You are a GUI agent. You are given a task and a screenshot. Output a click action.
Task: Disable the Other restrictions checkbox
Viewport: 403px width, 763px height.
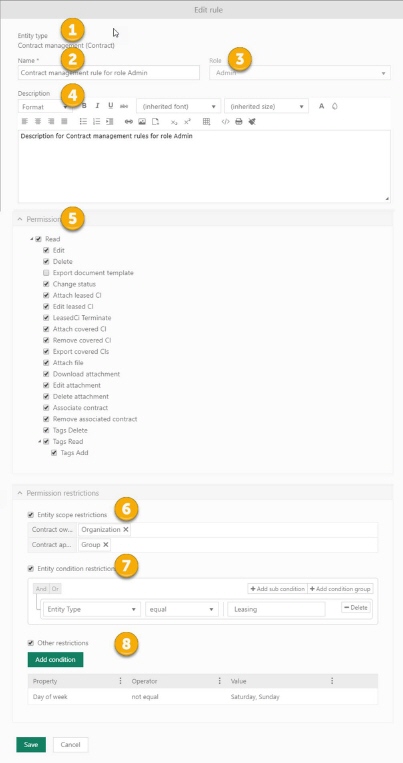31,643
